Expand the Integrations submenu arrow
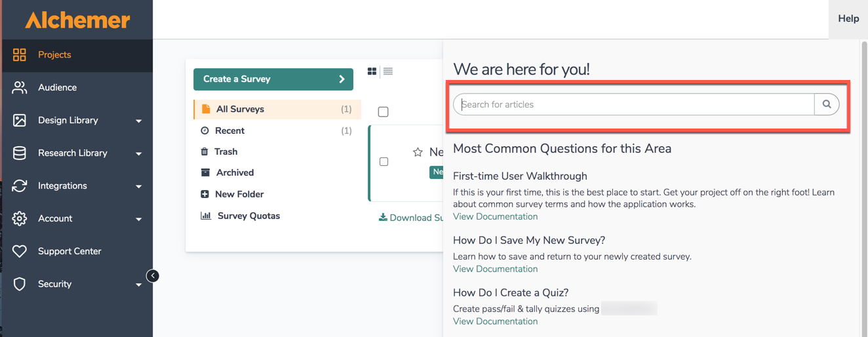Image resolution: width=868 pixels, height=337 pixels. (138, 186)
